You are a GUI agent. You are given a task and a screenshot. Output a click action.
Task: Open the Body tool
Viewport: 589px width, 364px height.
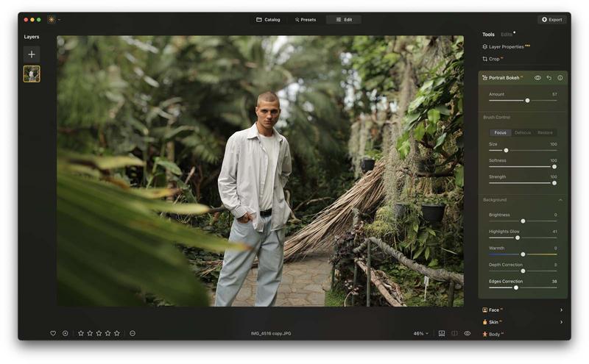[493, 334]
